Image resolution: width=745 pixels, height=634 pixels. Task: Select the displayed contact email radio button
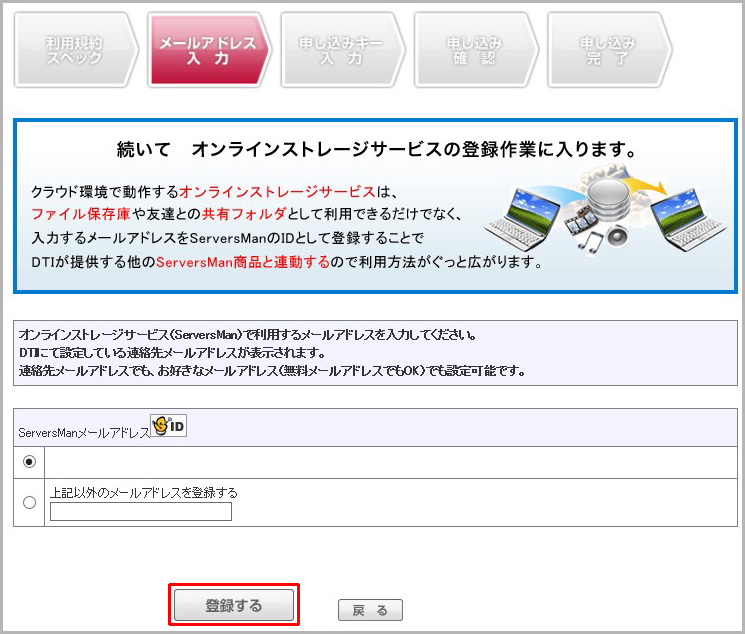coord(29,462)
